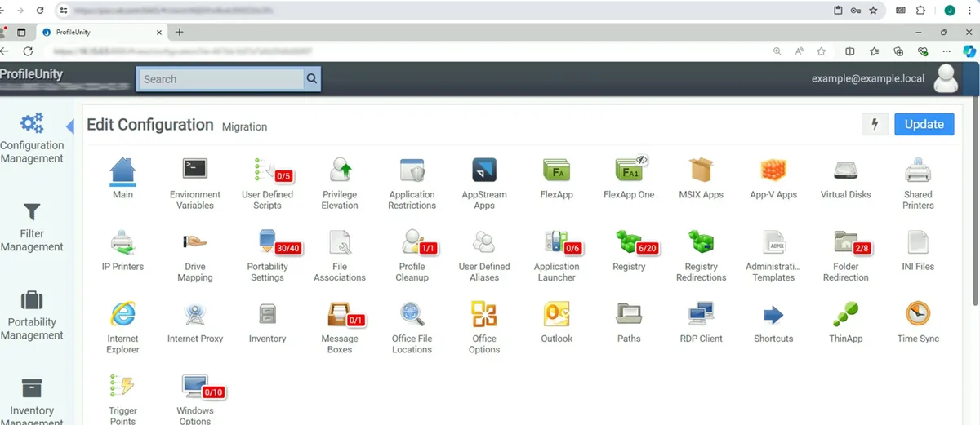Zoom page with magnifier icon in address bar
Screen dimensions: 980x425
777,51
